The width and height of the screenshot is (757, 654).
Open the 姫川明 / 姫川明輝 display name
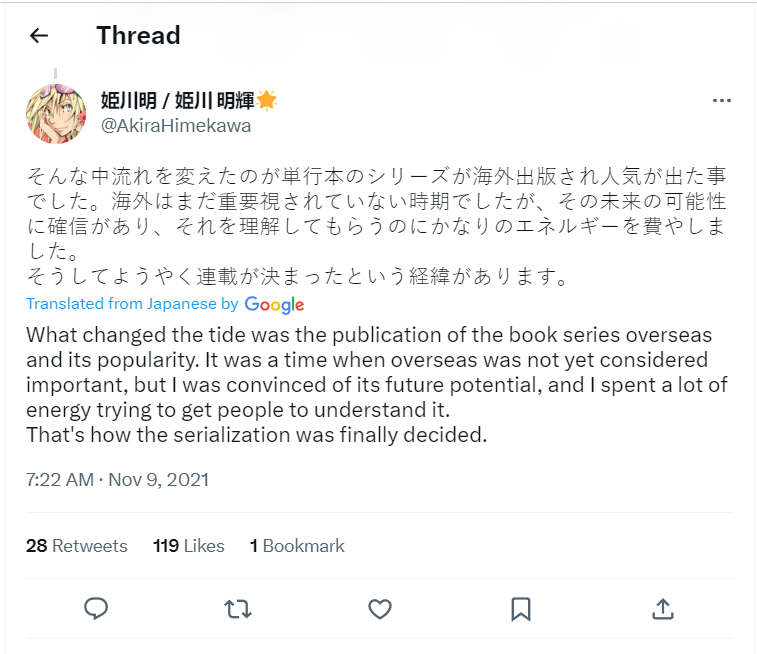coord(178,100)
